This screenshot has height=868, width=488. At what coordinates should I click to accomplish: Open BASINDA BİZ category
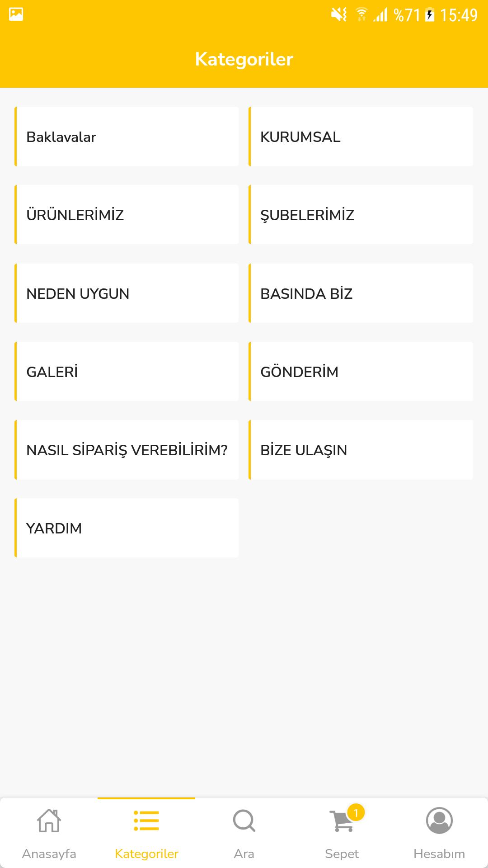click(361, 293)
